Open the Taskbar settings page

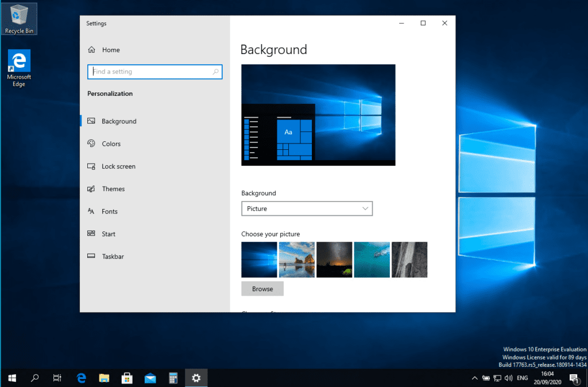155,256
